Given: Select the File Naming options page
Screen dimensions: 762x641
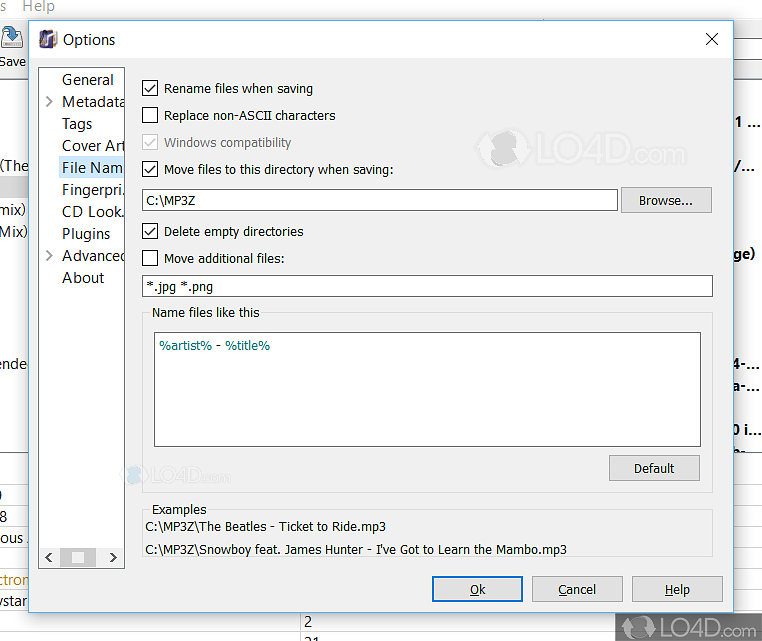Looking at the screenshot, I should pos(92,168).
